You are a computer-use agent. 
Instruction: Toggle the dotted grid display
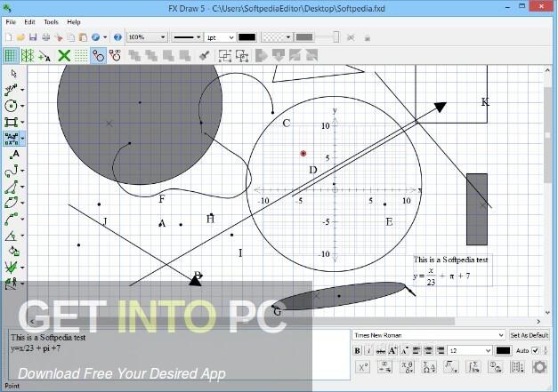81,55
